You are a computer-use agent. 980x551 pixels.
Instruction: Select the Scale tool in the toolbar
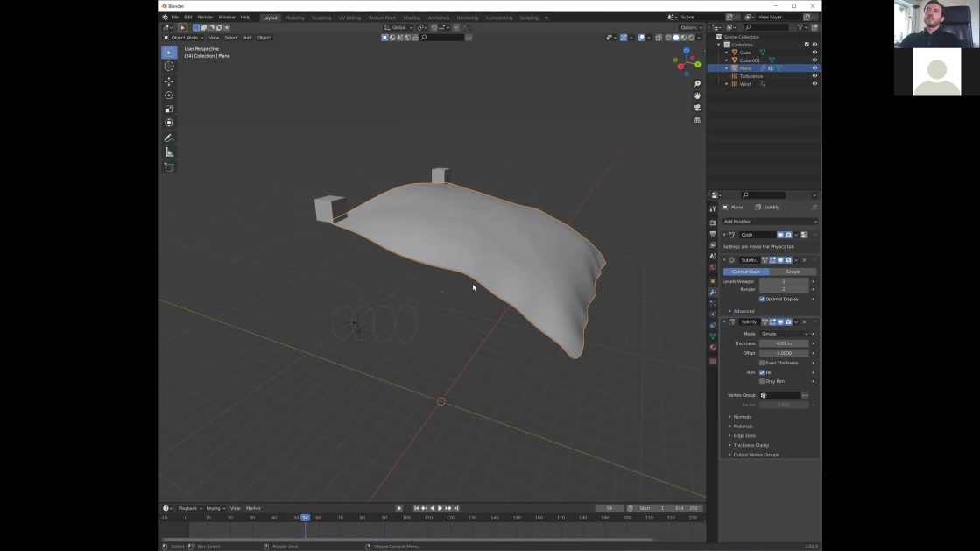[169, 109]
